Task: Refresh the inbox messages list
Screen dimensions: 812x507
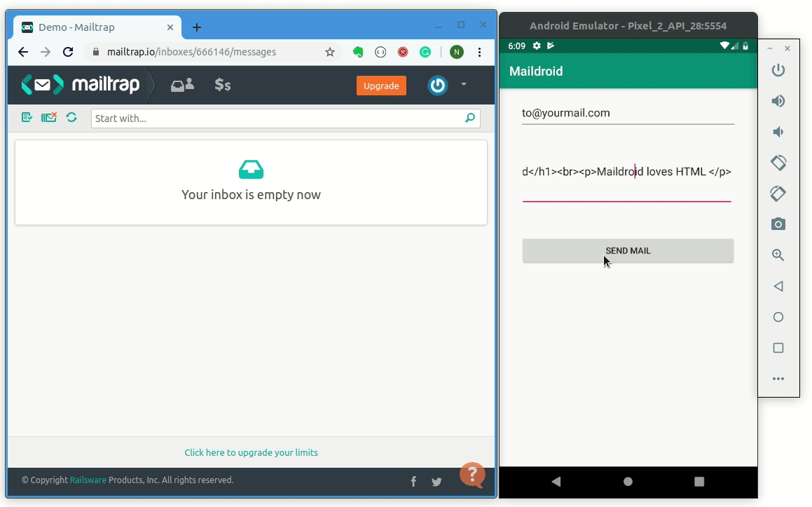Action: 71,118
